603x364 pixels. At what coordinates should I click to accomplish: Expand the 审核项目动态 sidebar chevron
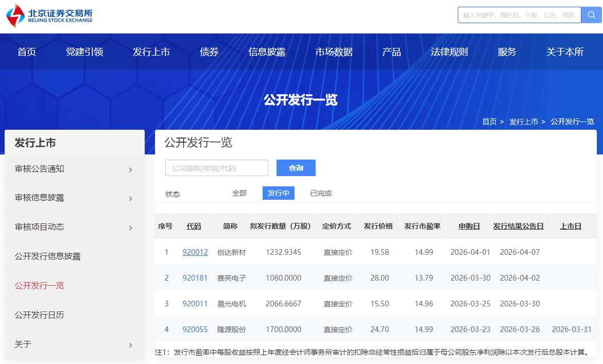130,228
